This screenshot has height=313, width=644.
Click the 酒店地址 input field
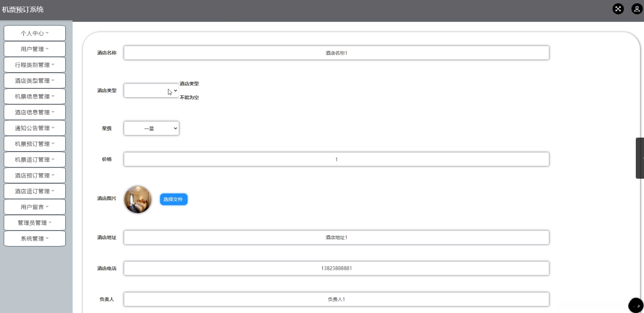click(336, 237)
